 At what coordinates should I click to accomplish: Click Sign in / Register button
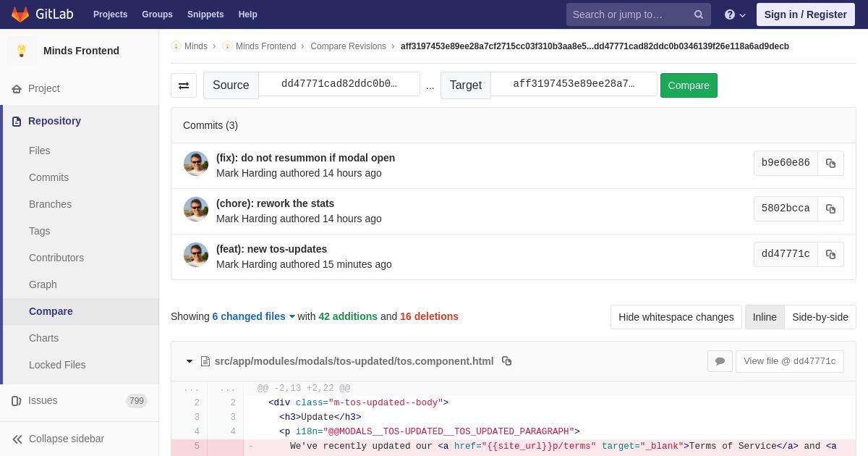805,14
